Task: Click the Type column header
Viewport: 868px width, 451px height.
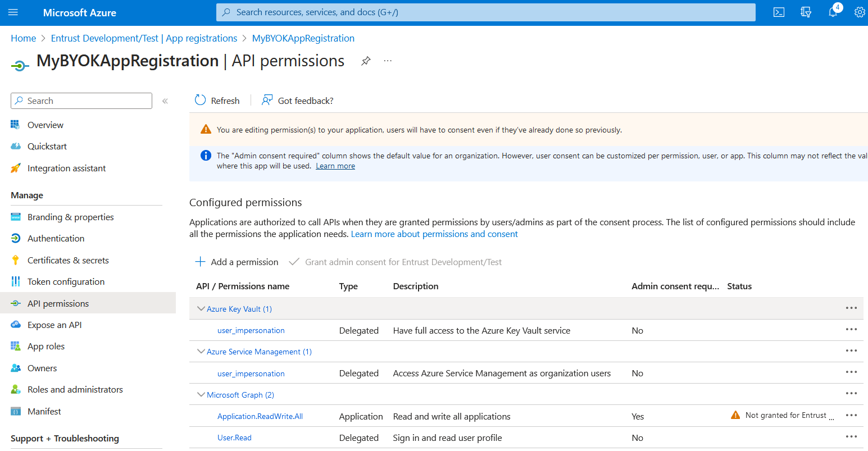Action: coord(348,286)
